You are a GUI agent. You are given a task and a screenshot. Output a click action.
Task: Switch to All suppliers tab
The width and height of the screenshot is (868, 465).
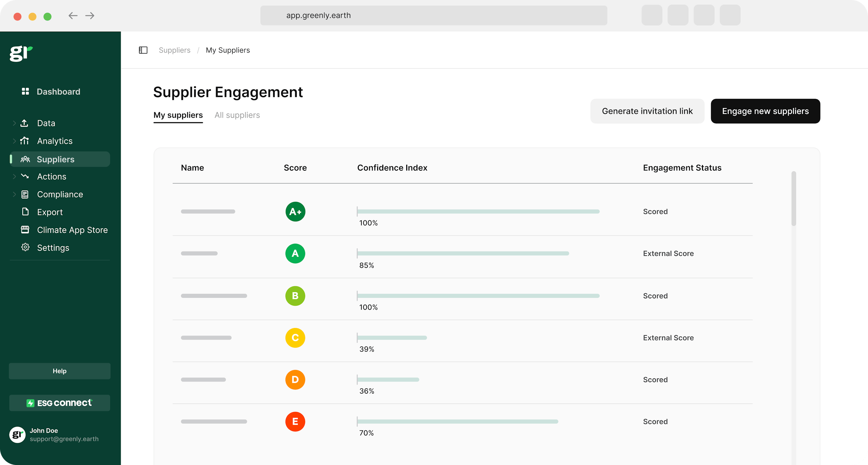[237, 115]
